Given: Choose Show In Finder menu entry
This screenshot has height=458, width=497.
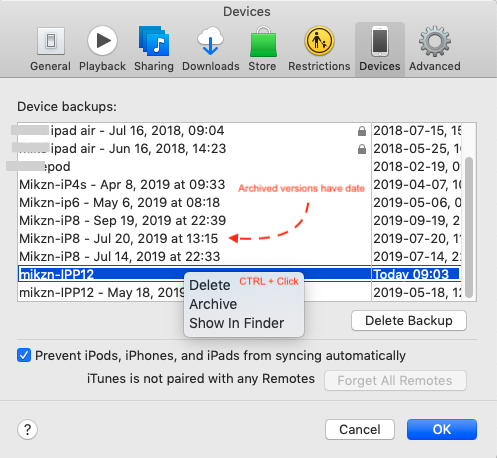Looking at the screenshot, I should pos(236,323).
